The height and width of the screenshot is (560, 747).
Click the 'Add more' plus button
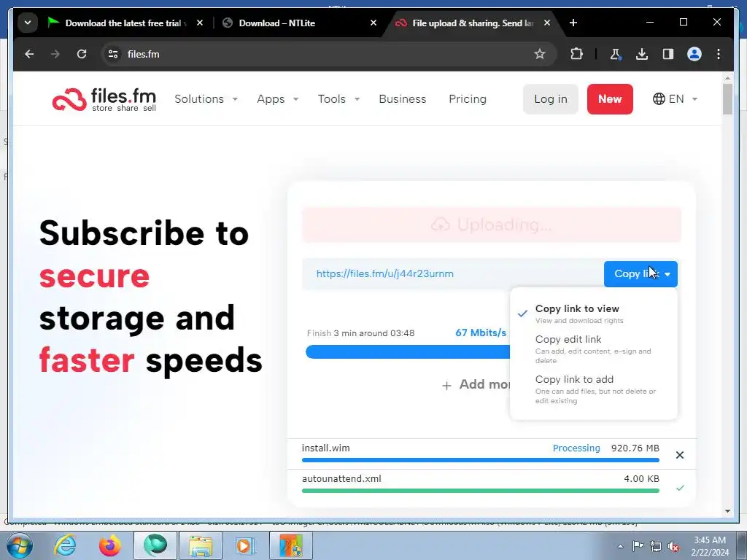coord(476,385)
